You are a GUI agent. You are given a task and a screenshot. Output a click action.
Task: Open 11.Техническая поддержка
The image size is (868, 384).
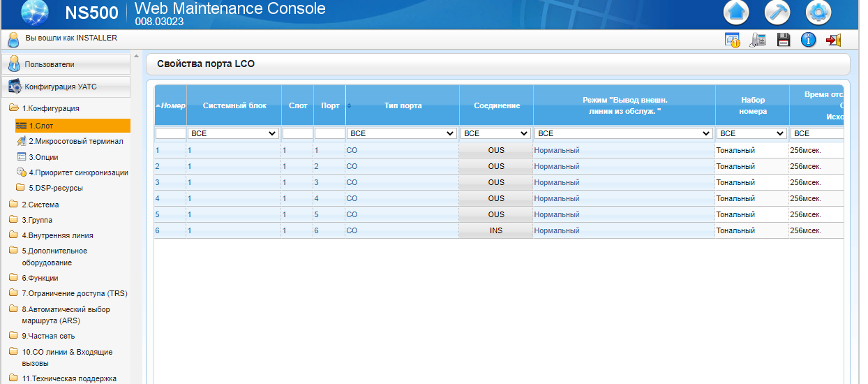(x=69, y=378)
